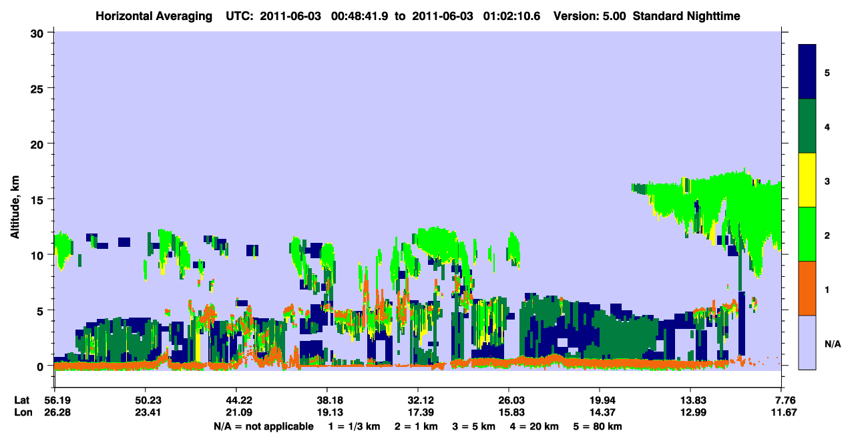Click longitude value 23.41
The image size is (868, 445).
tap(146, 412)
